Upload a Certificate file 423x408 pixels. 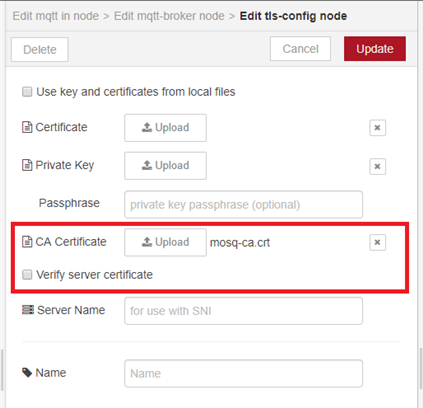coord(165,128)
